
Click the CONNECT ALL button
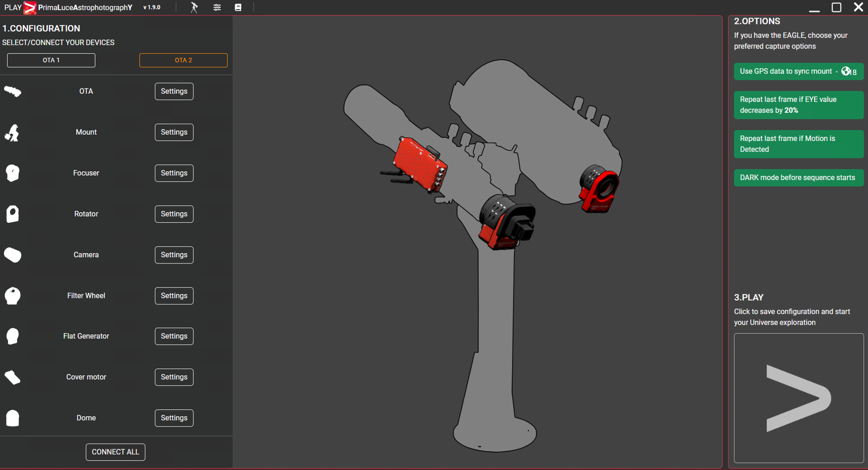pyautogui.click(x=115, y=452)
